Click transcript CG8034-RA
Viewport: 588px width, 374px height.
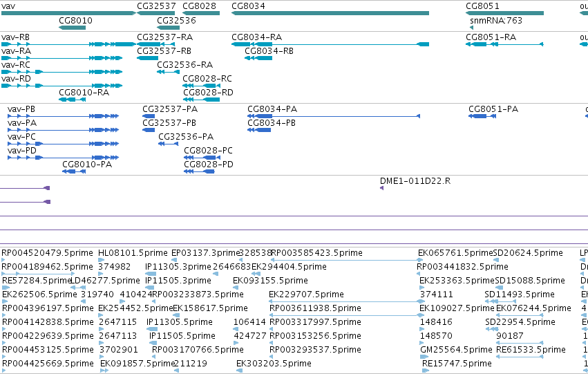330,44
